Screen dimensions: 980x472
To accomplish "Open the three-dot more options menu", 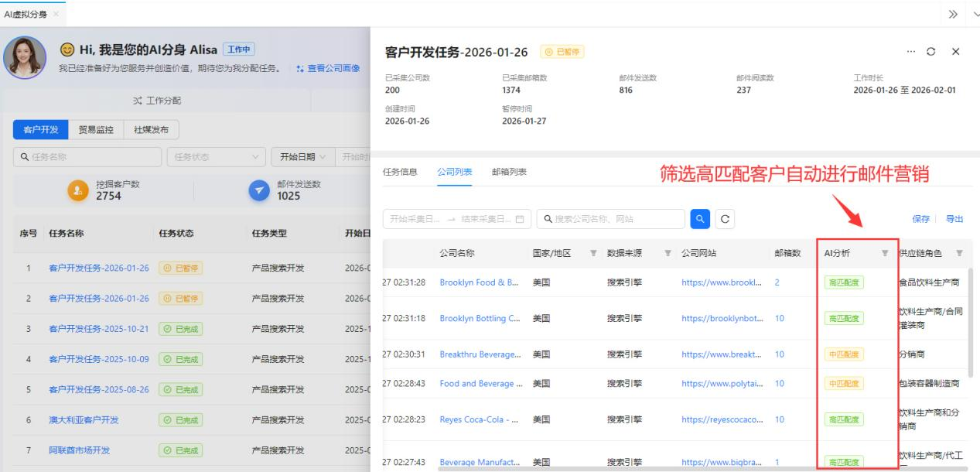I will coord(910,51).
